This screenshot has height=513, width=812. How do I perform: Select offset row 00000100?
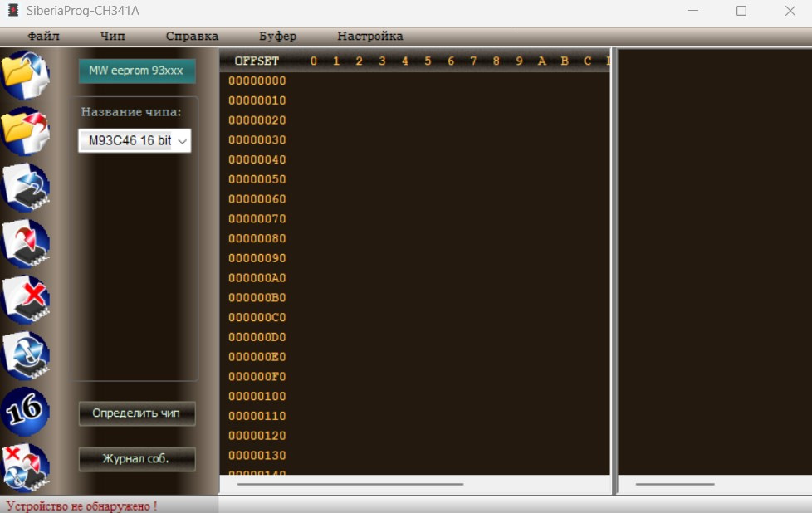pos(257,396)
